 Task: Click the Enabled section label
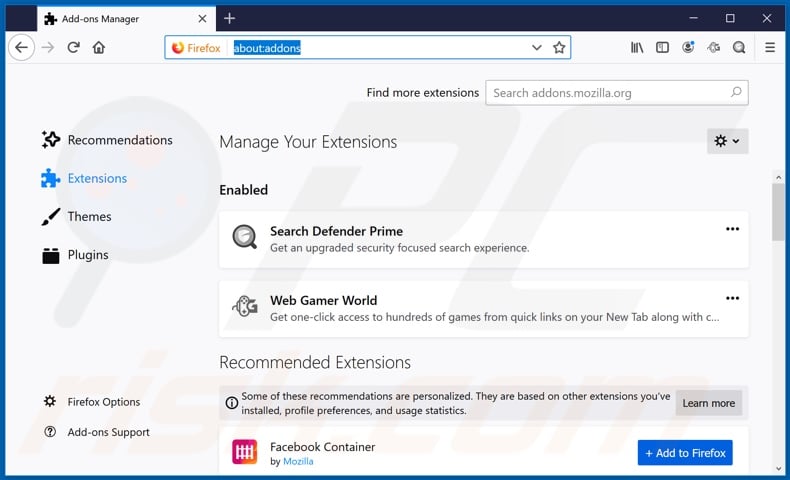(243, 190)
